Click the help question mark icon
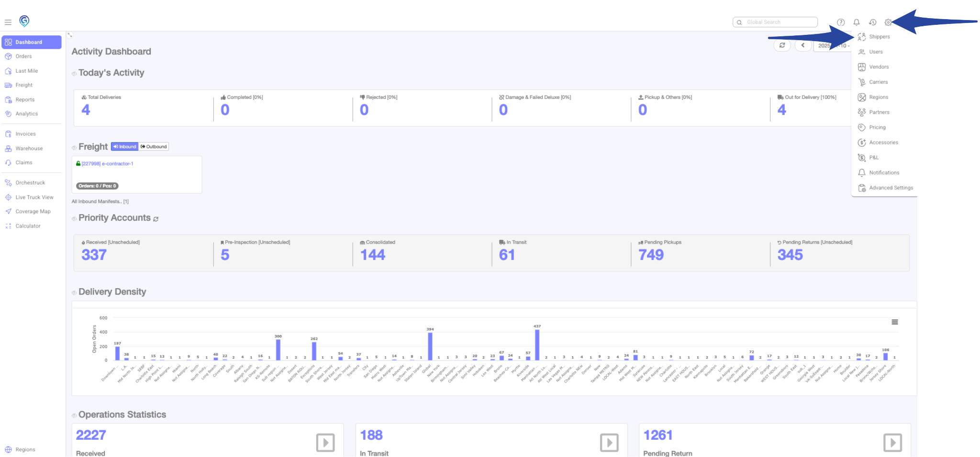The image size is (980, 457). [841, 22]
